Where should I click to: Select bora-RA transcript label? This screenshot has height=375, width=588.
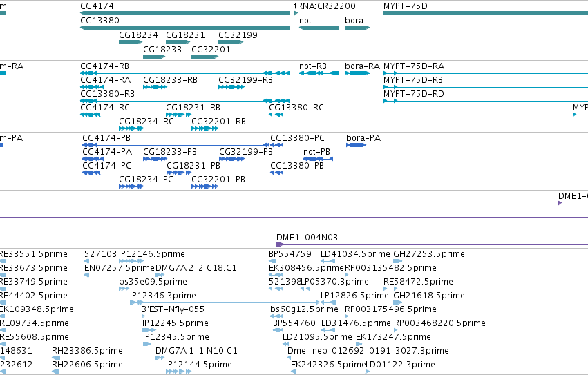pos(362,66)
